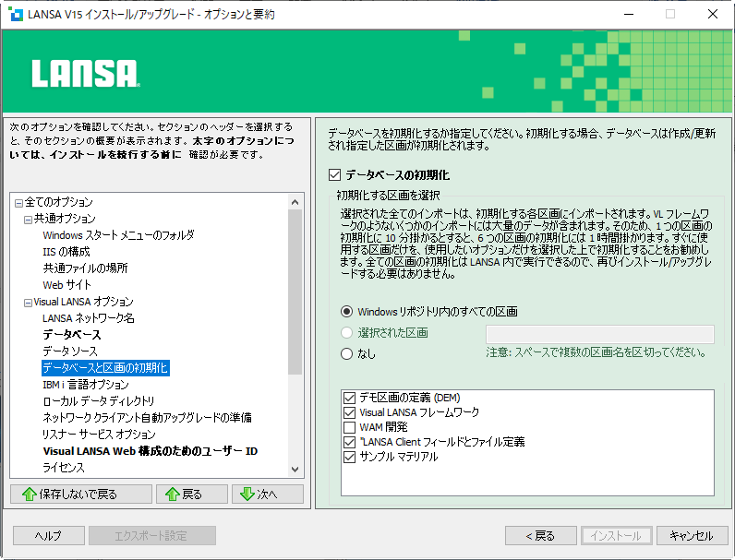This screenshot has width=735, height=560.
Task: Collapse Visual LANSA オプション tree node
Action: (28, 303)
